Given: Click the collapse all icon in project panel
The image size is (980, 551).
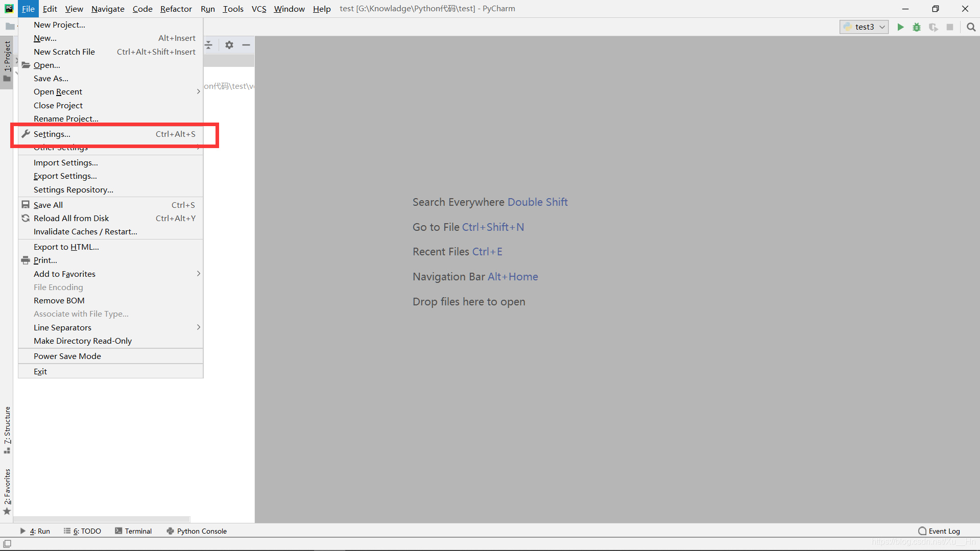Looking at the screenshot, I should click(x=209, y=45).
